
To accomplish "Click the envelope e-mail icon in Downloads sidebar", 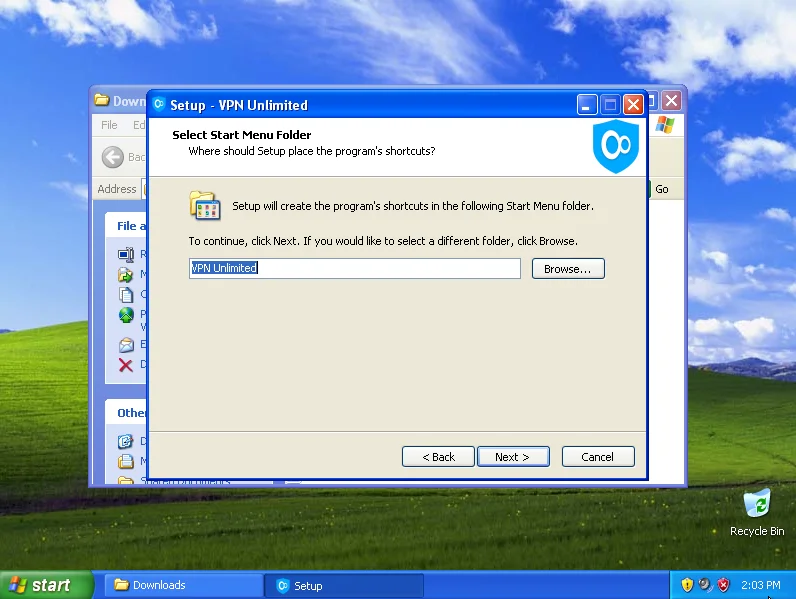I will click(126, 345).
